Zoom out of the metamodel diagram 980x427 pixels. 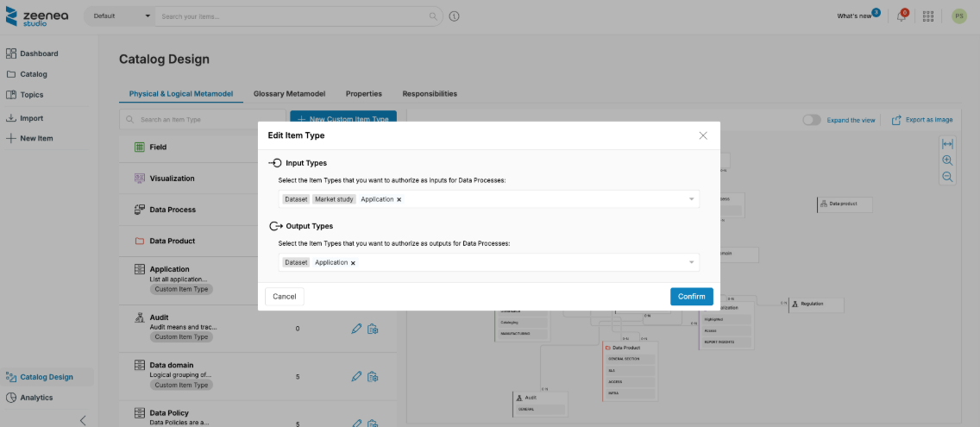(x=947, y=177)
